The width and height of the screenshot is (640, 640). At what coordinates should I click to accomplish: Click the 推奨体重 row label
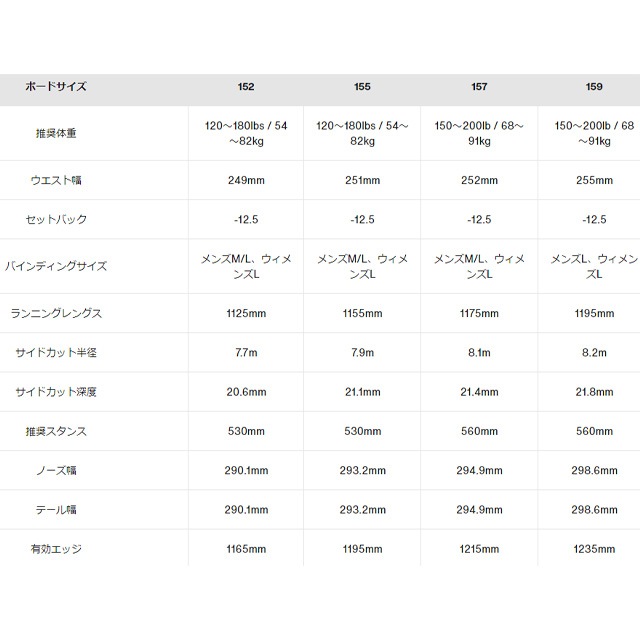pyautogui.click(x=56, y=134)
